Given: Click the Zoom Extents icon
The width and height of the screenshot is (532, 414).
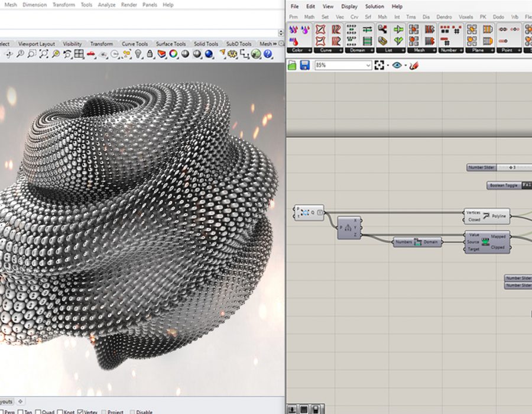Looking at the screenshot, I should 44,54.
